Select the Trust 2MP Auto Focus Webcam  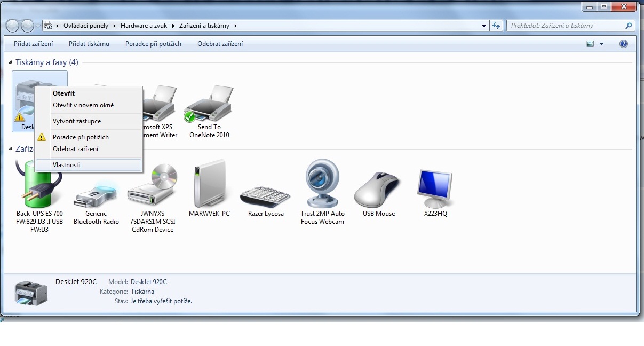(322, 192)
